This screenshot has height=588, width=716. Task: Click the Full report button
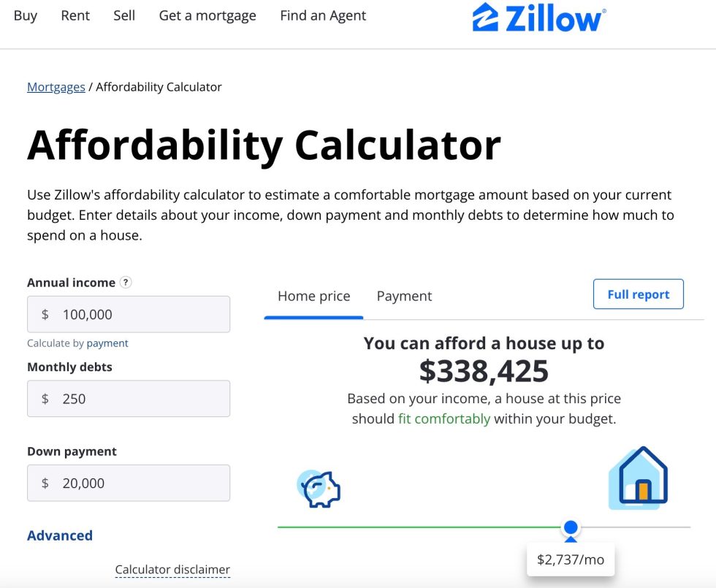638,294
